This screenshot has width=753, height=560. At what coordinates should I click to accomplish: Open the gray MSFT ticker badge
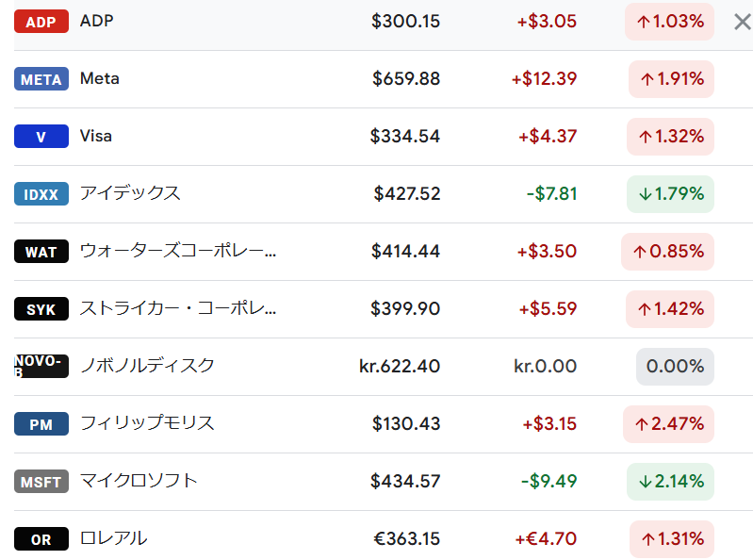tap(41, 482)
